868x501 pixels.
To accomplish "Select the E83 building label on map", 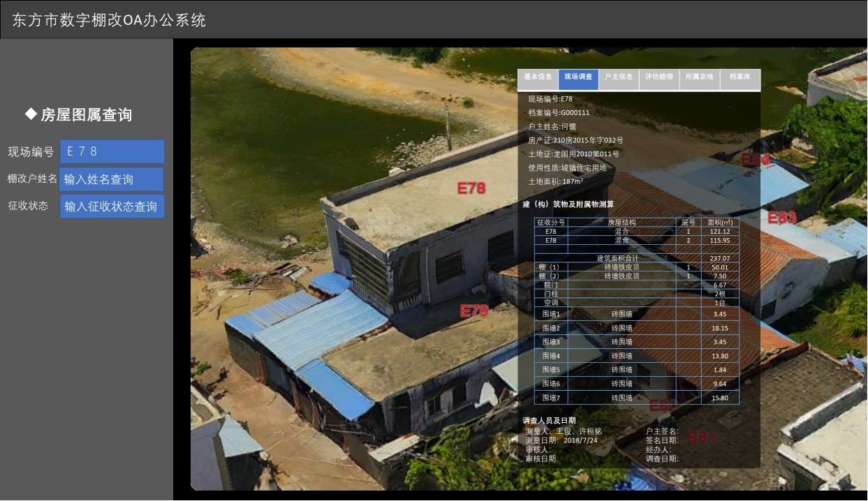I will click(781, 218).
